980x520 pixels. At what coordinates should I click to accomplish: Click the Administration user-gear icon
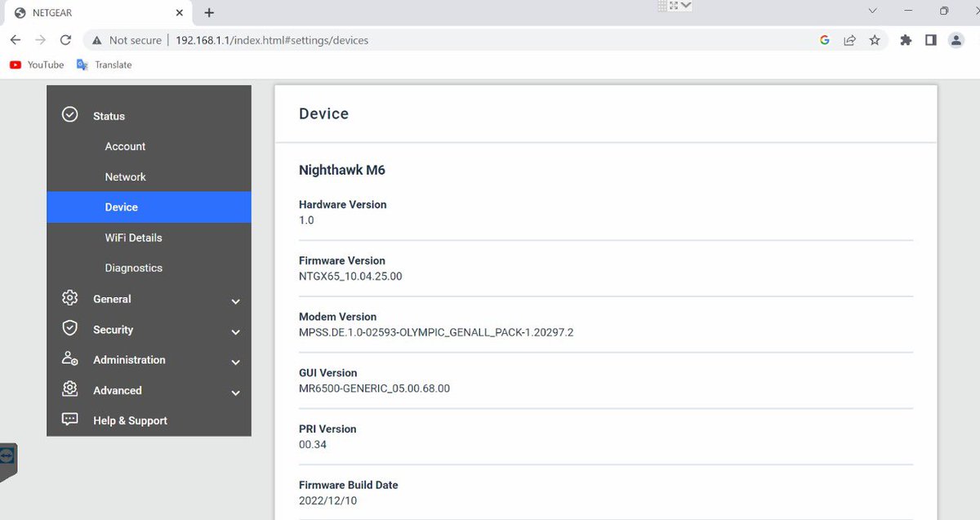pos(70,359)
